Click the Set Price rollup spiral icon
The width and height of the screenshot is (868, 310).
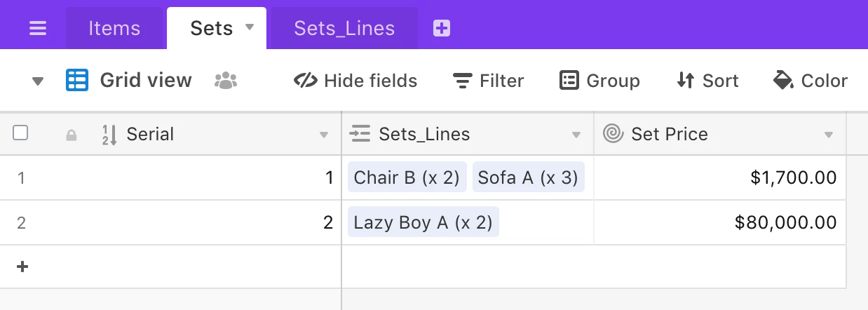(613, 134)
